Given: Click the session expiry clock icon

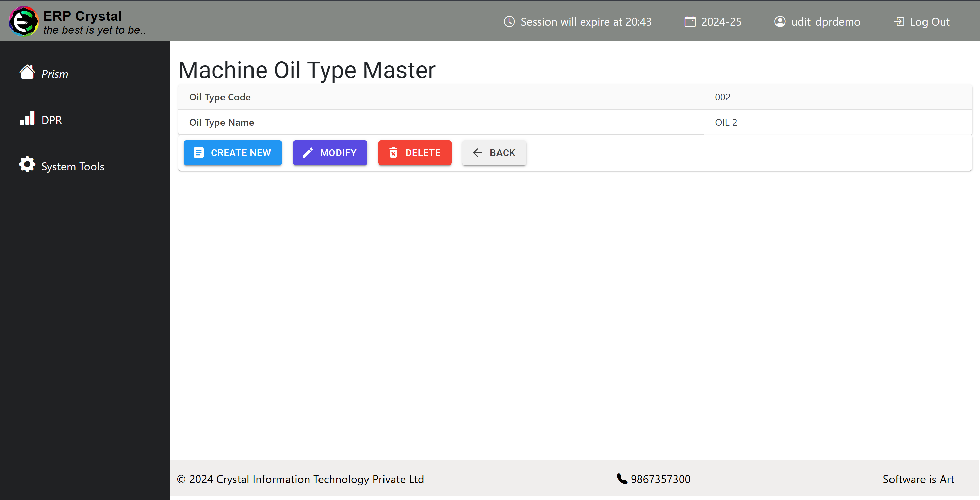Looking at the screenshot, I should click(509, 21).
